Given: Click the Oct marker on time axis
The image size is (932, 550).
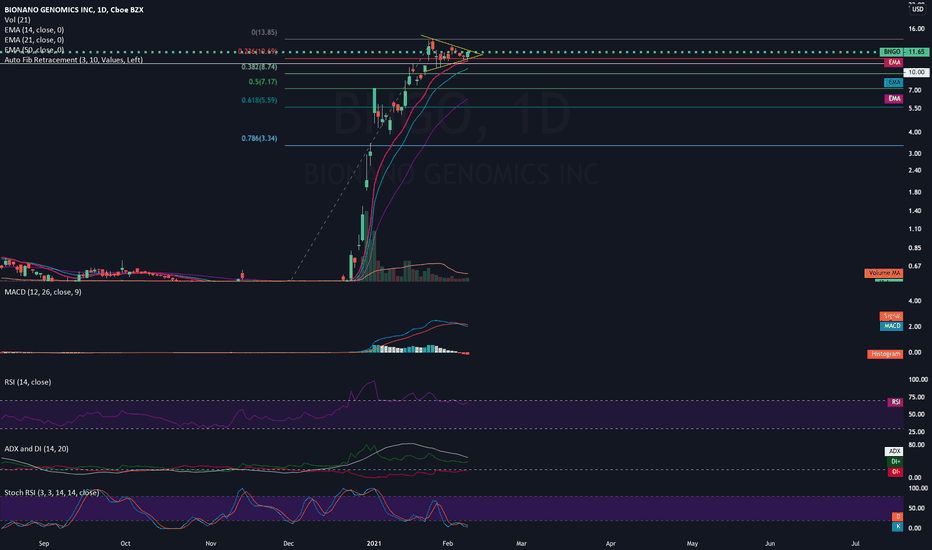Looking at the screenshot, I should click(x=125, y=543).
